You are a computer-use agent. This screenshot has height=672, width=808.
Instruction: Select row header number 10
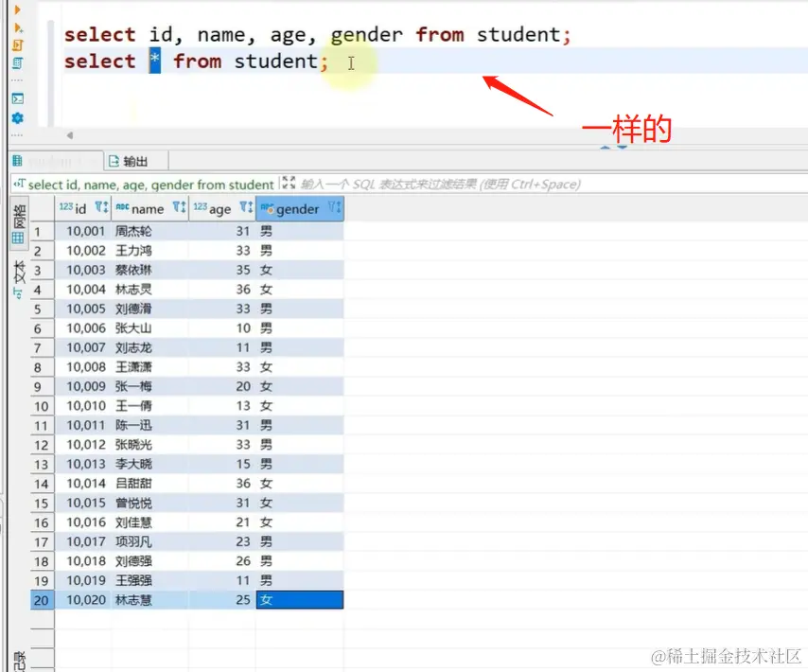pyautogui.click(x=42, y=406)
